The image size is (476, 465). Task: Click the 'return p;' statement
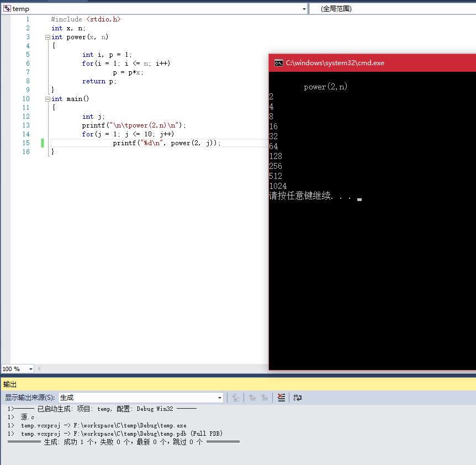point(99,81)
